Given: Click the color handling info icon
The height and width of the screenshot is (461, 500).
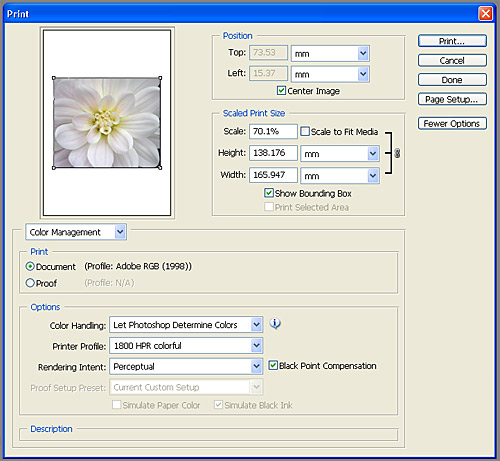Looking at the screenshot, I should pos(275,324).
